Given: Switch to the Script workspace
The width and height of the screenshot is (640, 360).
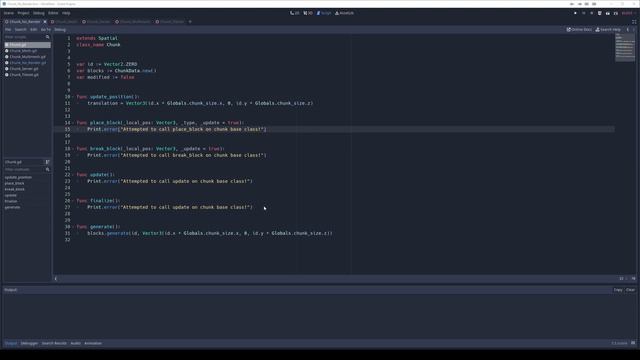Looking at the screenshot, I should pos(324,13).
